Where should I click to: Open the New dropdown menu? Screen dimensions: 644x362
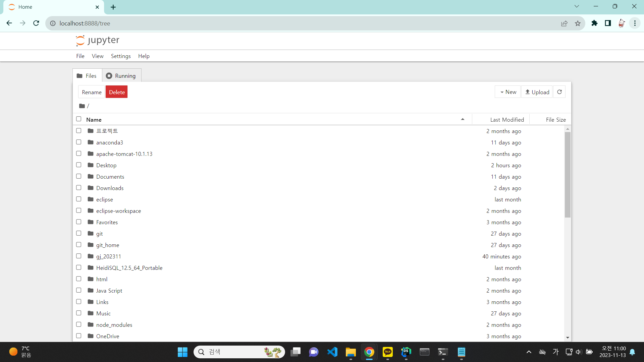click(x=508, y=92)
